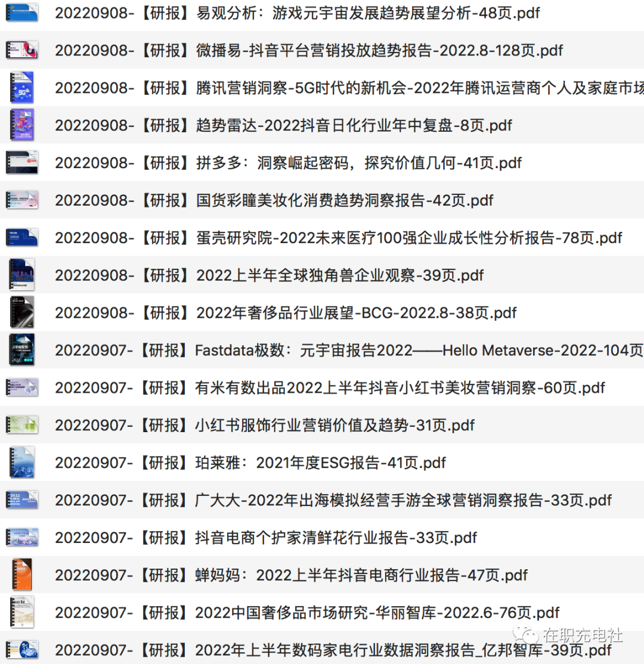Screen dimensions: 644x664
Task: Click the icon of Fastdata极数 元宇宙报告 file
Action: pyautogui.click(x=22, y=350)
